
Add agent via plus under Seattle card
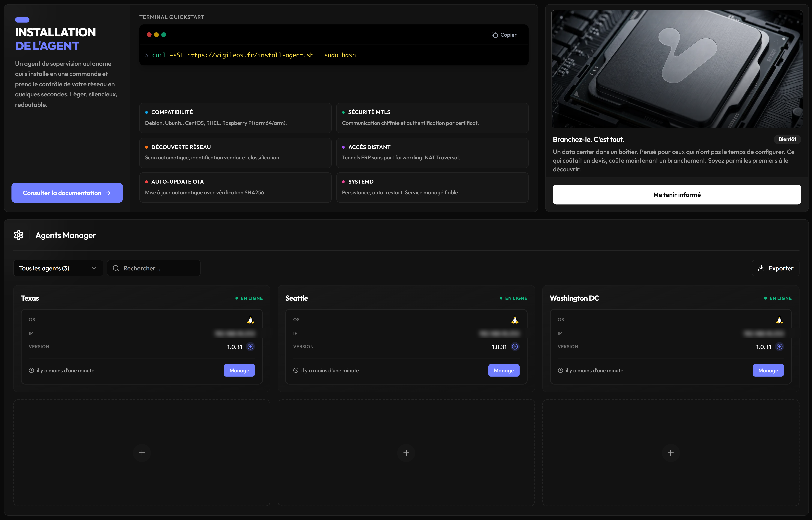click(406, 453)
